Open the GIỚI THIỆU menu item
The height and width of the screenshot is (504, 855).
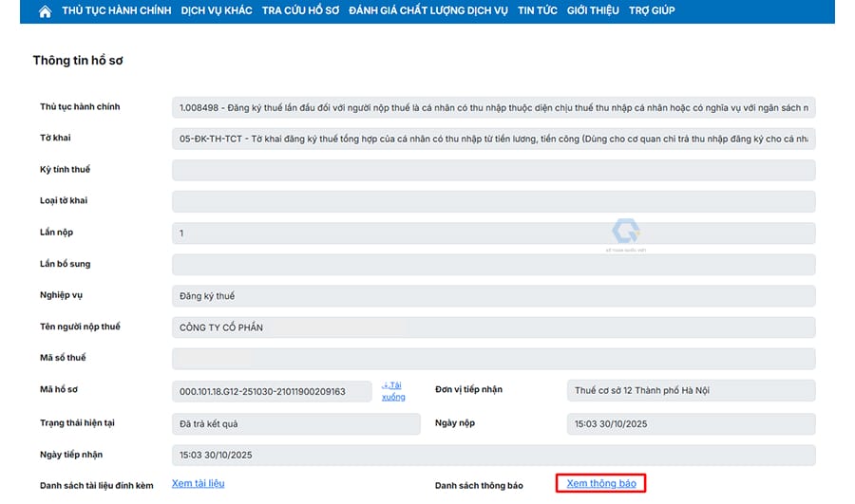pos(593,11)
